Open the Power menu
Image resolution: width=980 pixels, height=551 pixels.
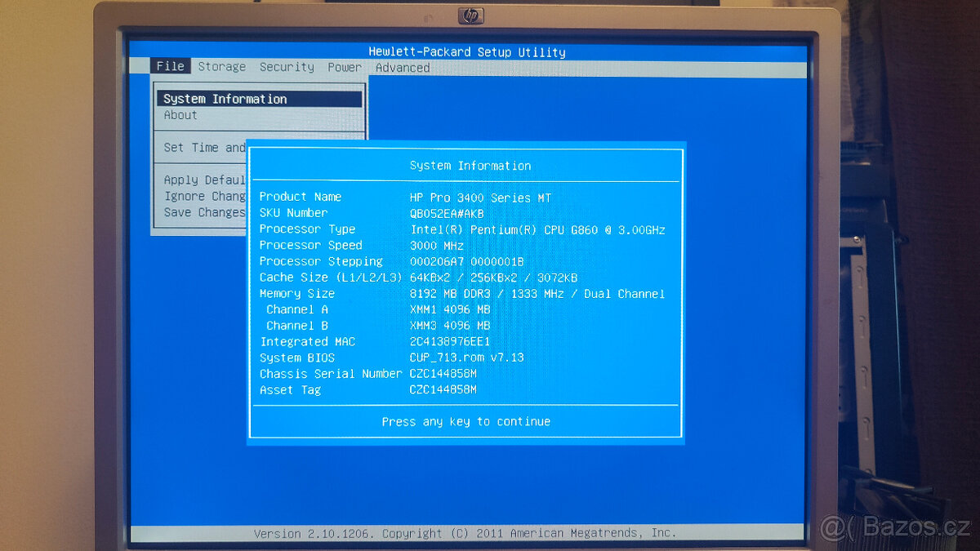(345, 67)
